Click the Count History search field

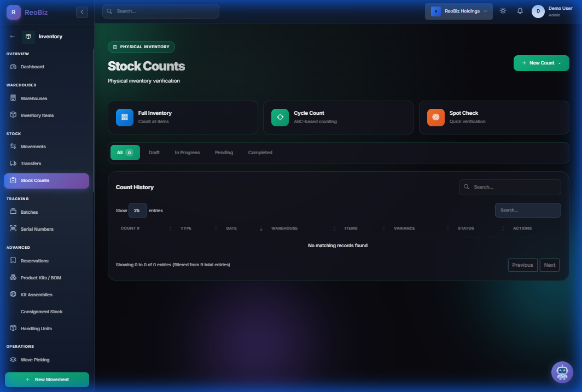(x=510, y=187)
